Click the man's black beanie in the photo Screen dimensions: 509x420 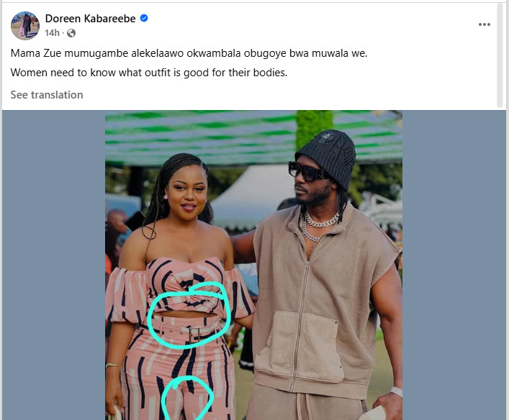point(328,156)
